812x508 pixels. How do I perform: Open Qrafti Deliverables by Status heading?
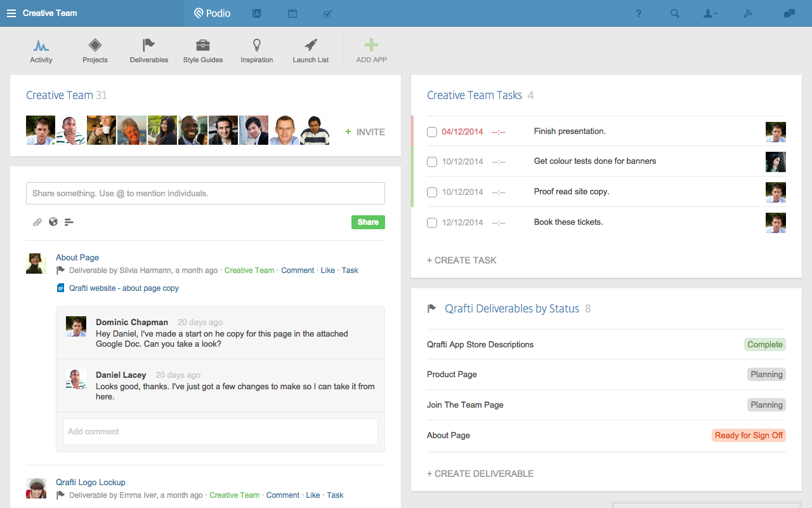tap(512, 309)
